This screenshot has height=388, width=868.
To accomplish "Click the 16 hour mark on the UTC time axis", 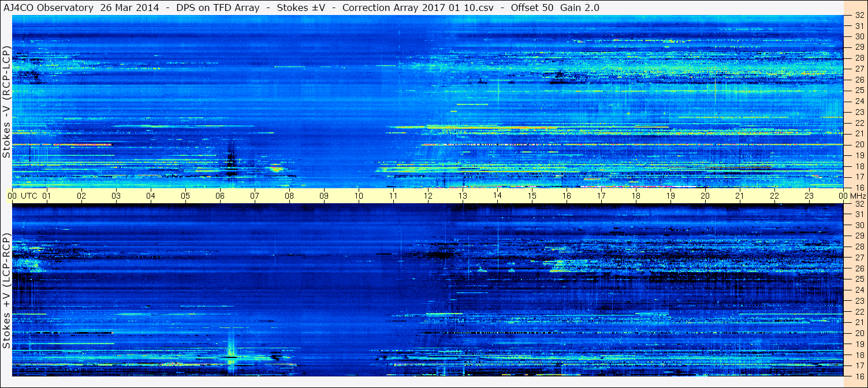I will coord(567,196).
